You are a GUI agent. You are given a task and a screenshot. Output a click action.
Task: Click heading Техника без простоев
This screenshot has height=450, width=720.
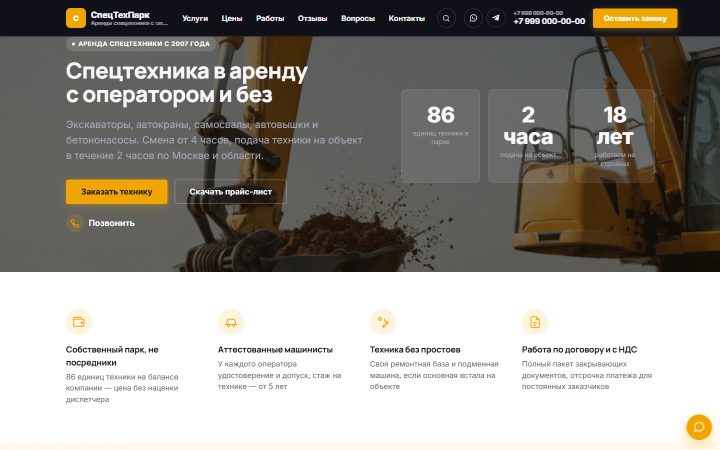point(415,349)
